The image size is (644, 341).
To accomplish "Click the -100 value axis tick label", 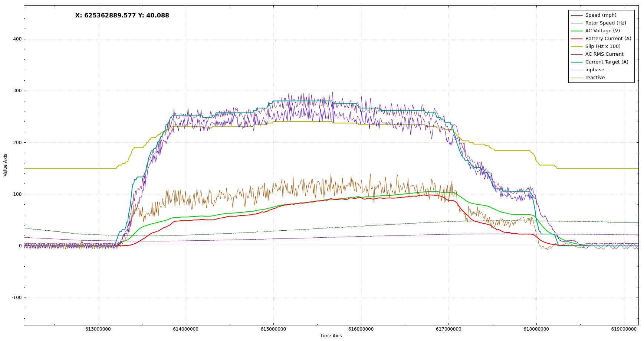I will (x=16, y=298).
